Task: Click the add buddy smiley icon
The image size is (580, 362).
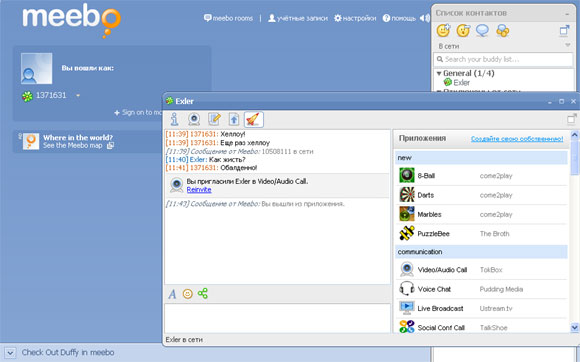Action: [x=443, y=30]
